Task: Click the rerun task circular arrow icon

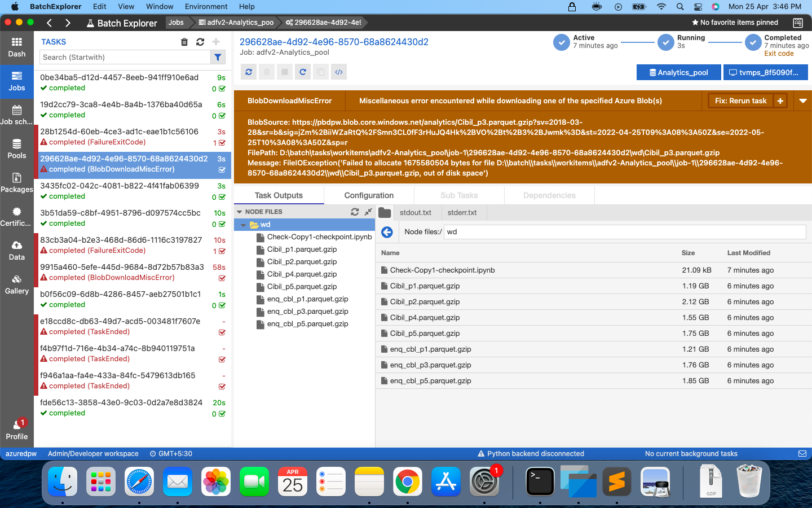Action: pos(303,72)
